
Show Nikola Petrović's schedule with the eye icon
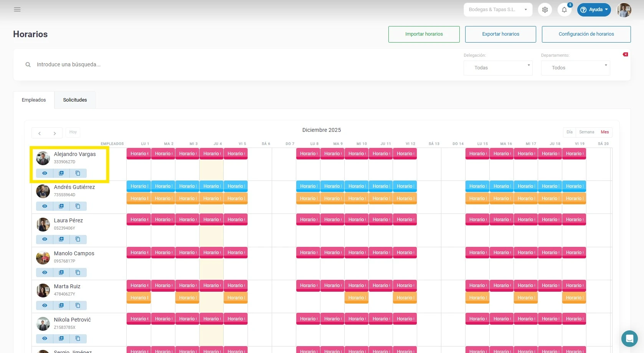(45, 338)
